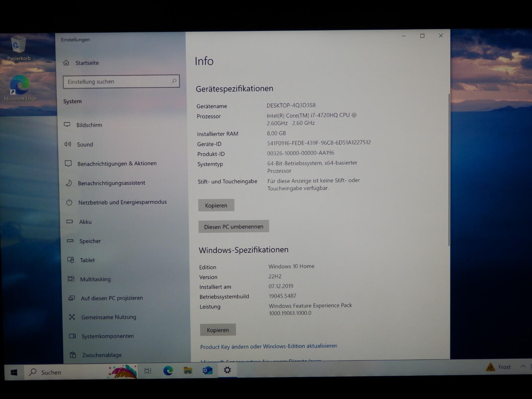
Task: Click the Akku battery icon
Action: click(x=69, y=221)
